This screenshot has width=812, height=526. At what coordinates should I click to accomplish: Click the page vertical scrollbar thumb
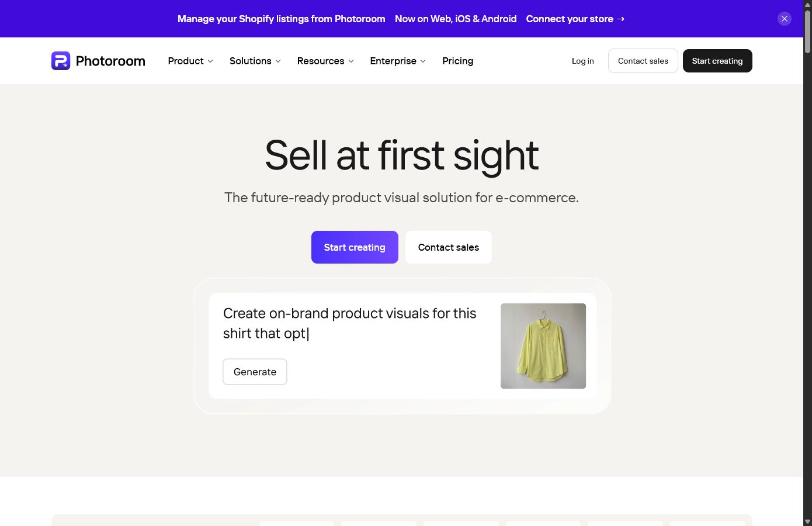[807, 32]
